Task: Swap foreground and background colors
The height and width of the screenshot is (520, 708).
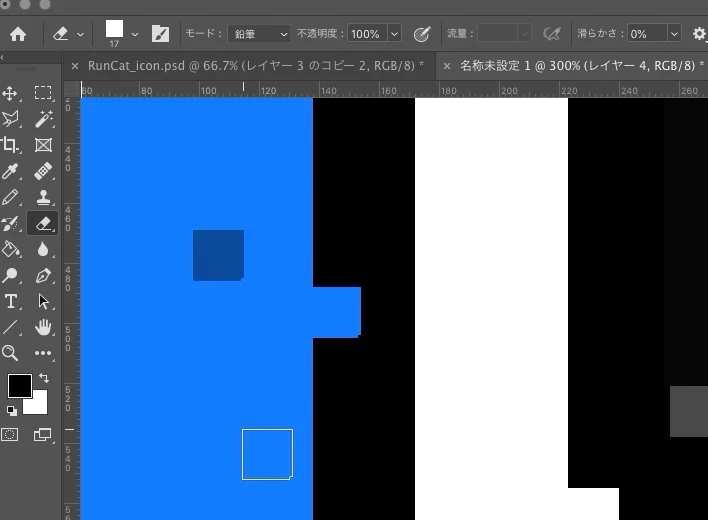Action: 44,378
